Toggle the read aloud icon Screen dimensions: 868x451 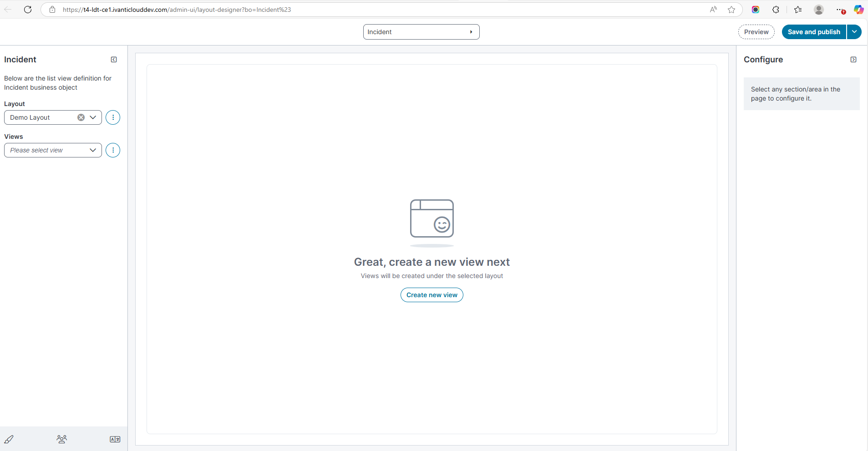[713, 10]
